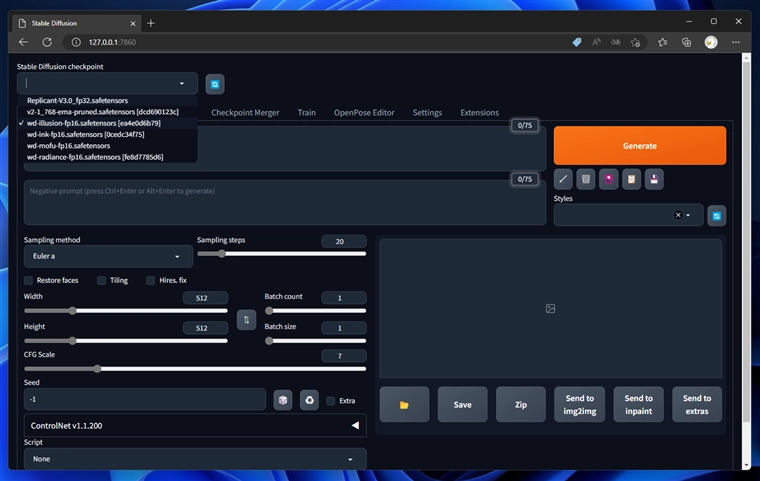Screen dimensions: 760x481
Task: Open browser settings and more menu
Action: (x=736, y=42)
